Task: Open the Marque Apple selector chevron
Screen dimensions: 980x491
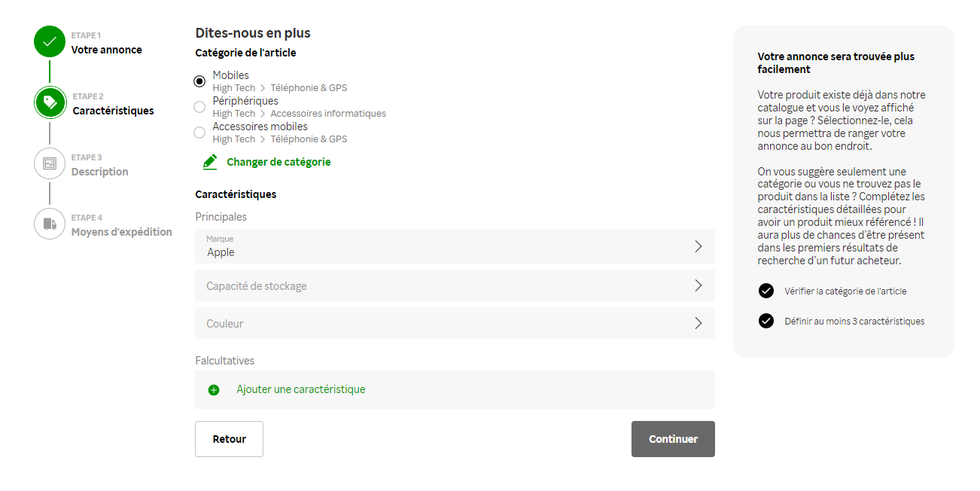Action: pyautogui.click(x=698, y=246)
